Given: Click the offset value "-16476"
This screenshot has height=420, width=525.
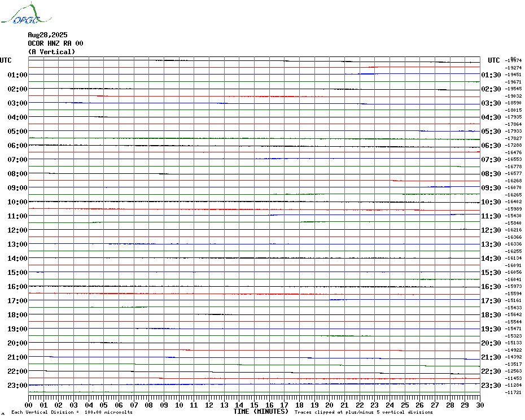Looking at the screenshot, I should point(513,152).
